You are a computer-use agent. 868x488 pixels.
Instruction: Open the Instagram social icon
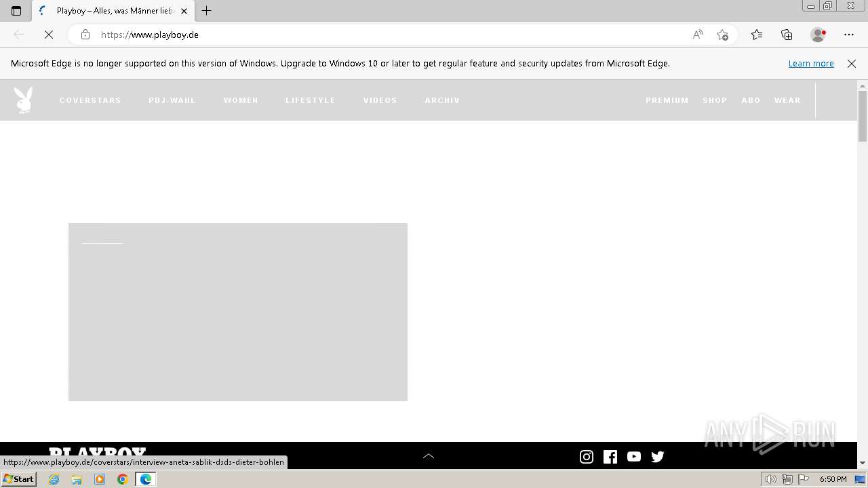587,457
